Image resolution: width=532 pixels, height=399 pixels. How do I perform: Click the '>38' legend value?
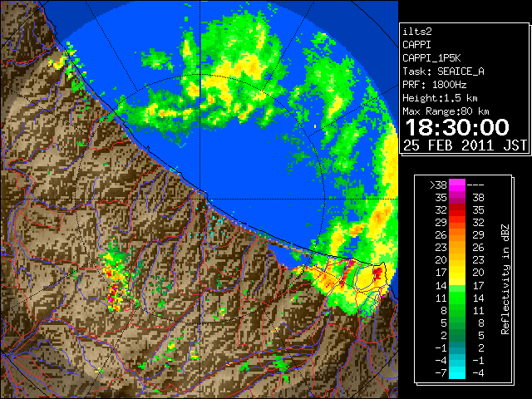pos(438,185)
